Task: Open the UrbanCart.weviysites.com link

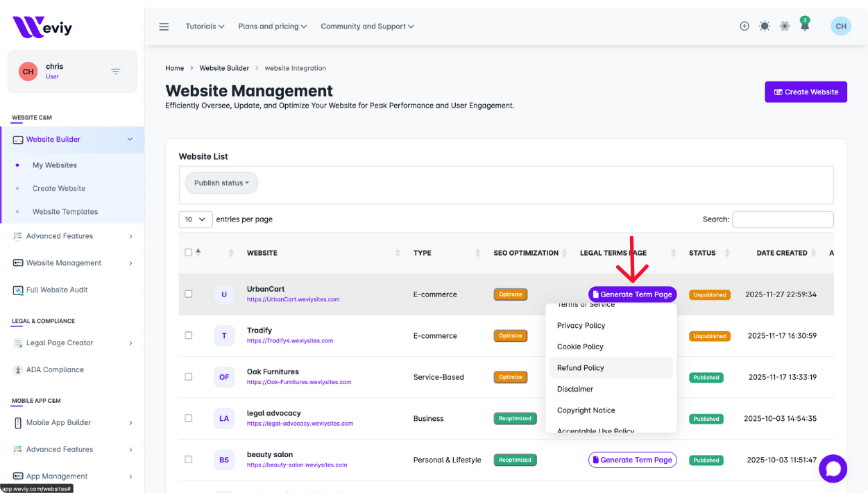Action: 293,299
